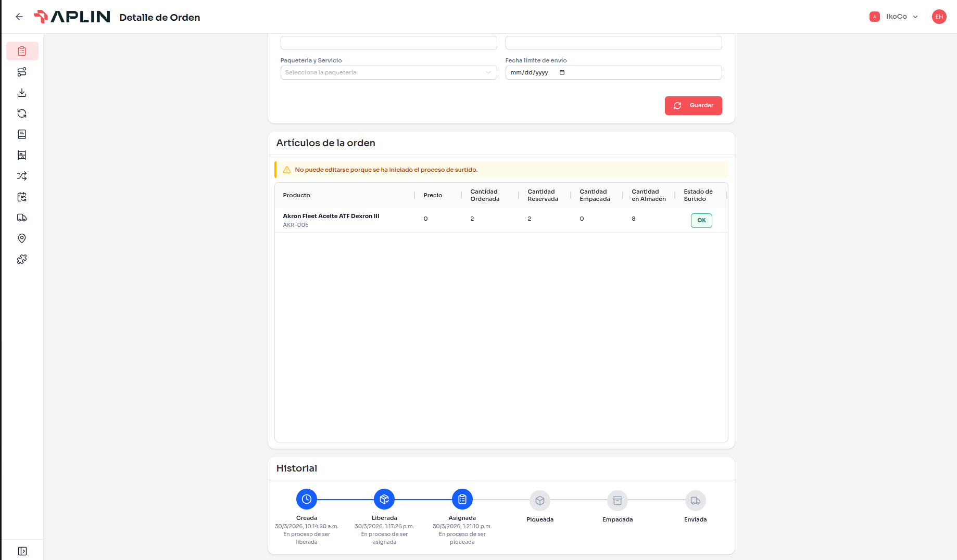
Task: Open the orders clipboard sidebar icon
Action: click(x=22, y=51)
